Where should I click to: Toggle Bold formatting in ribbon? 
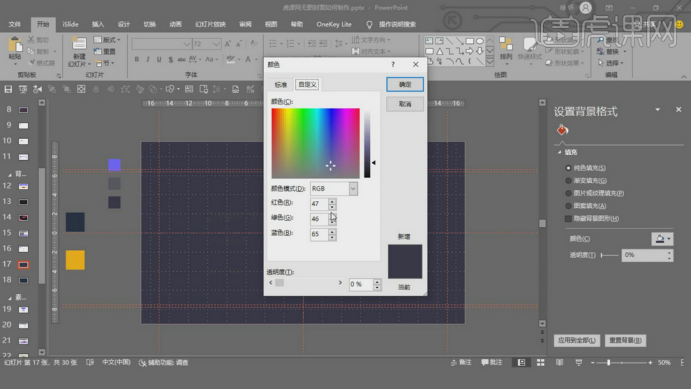point(137,59)
